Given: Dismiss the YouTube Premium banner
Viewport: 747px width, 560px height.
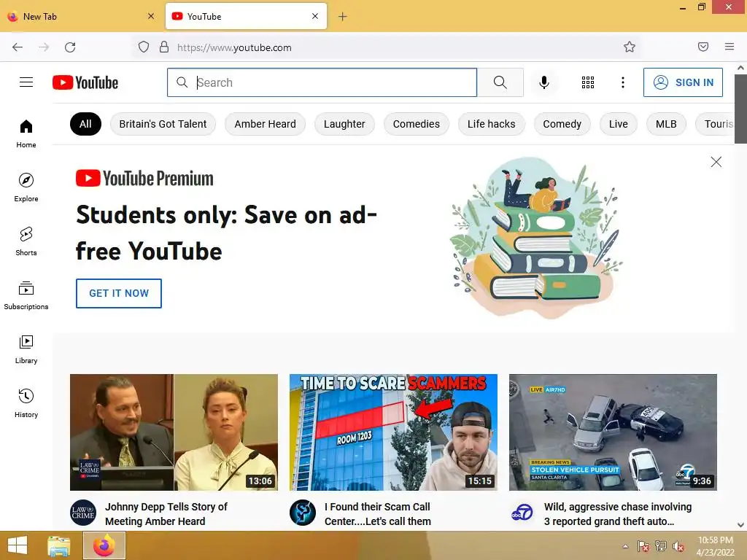Looking at the screenshot, I should pyautogui.click(x=716, y=162).
